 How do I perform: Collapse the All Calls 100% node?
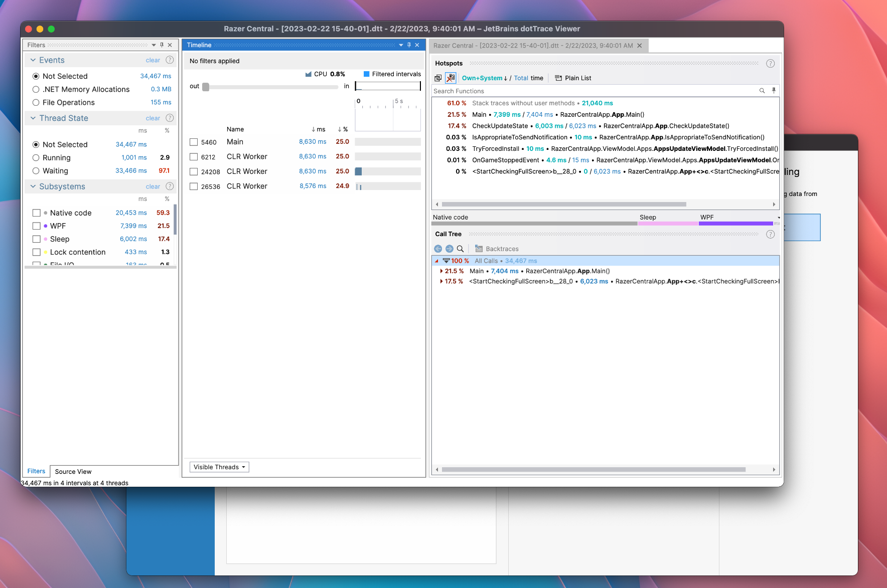point(436,261)
